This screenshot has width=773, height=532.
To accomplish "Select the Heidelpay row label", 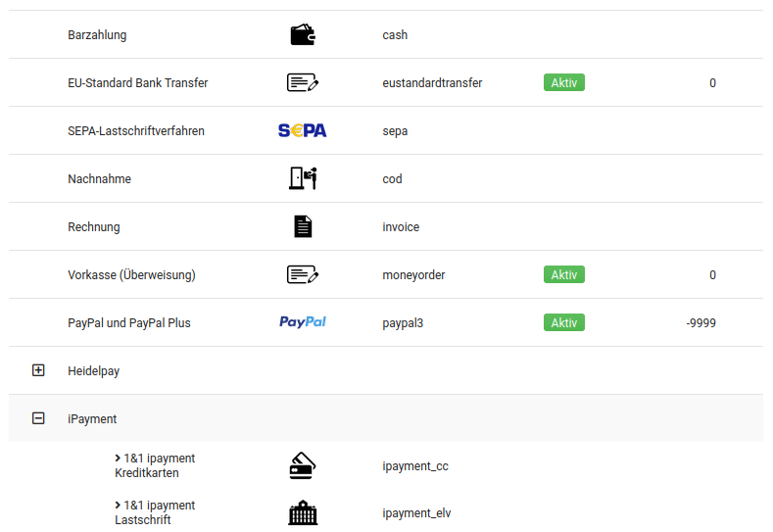I will (94, 371).
